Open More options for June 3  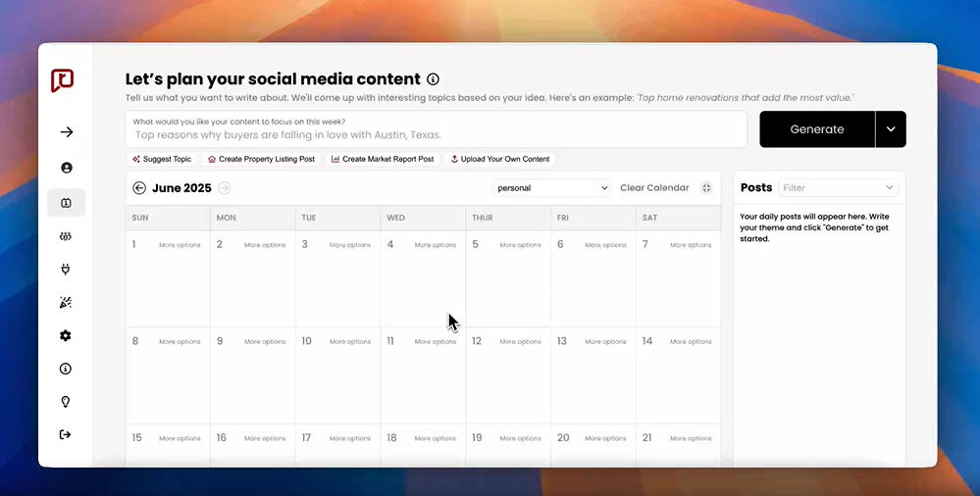[350, 245]
